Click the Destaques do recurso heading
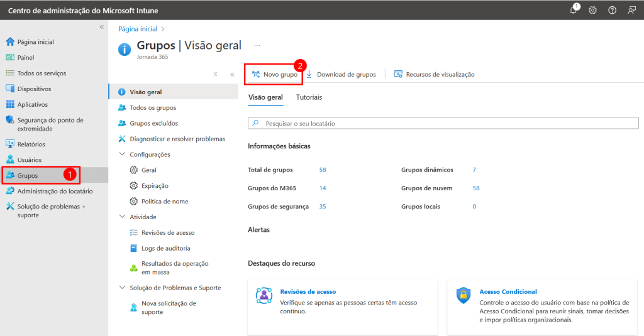Screen dimensions: 644x336 click(x=281, y=263)
